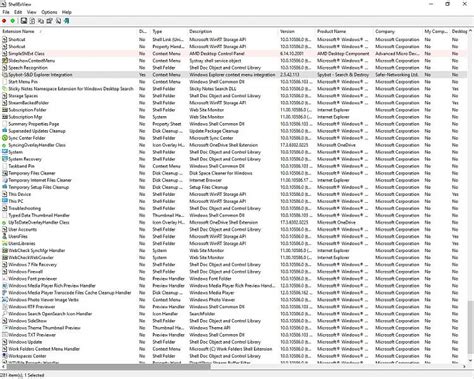This screenshot has width=474, height=379.
Task: Select the Storage Spaces entry
Action: tap(23, 96)
